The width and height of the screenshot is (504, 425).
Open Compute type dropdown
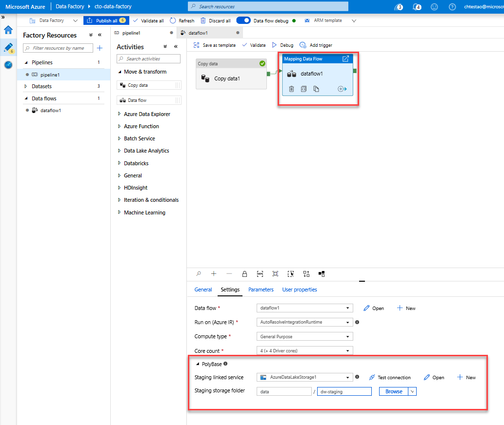305,336
